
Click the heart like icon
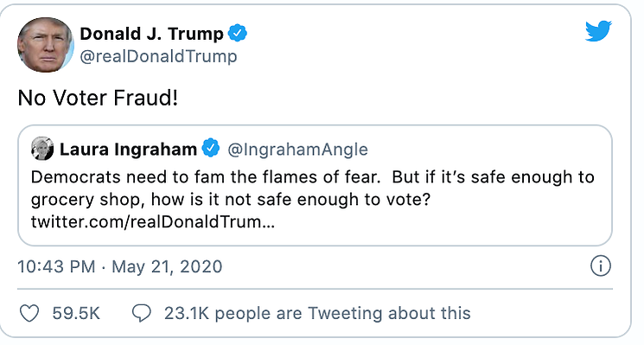tap(29, 313)
